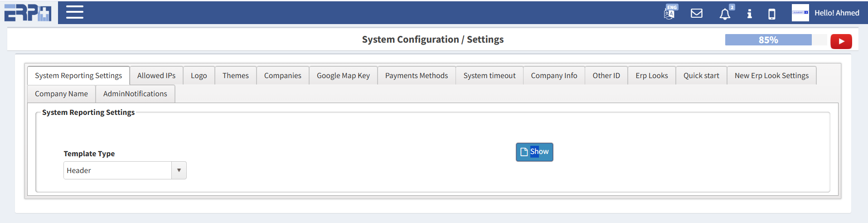Screen dimensions: 868x223
Task: Play the YouTube tutorial video button
Action: [x=841, y=41]
